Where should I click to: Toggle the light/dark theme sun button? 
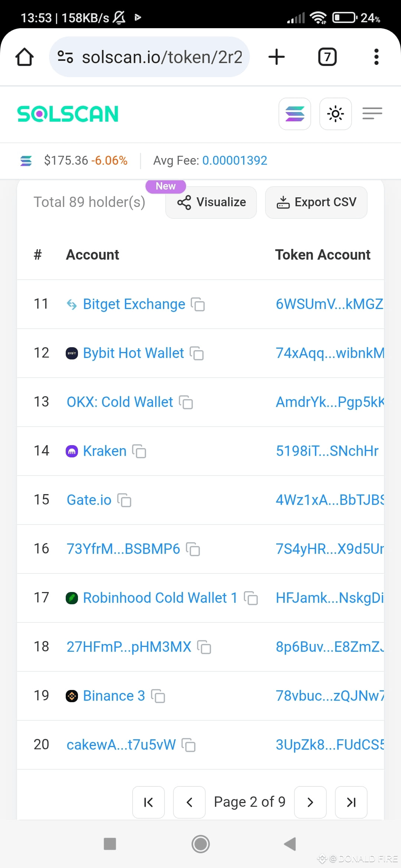(x=336, y=114)
